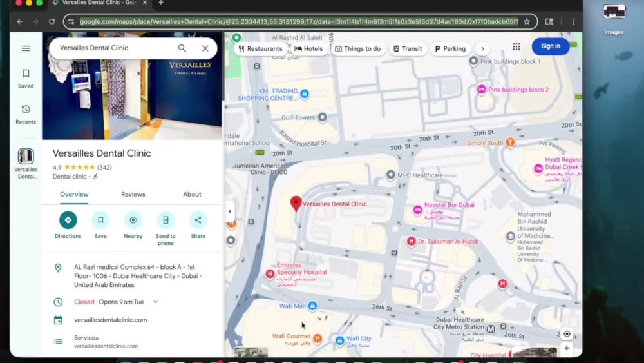Filter map by Parking
644x363 pixels.
click(x=450, y=49)
